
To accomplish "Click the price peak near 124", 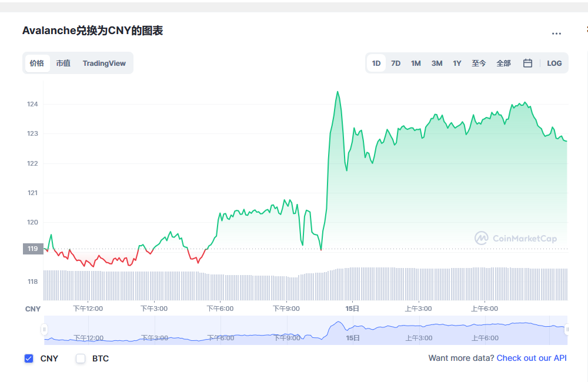I will point(338,92).
